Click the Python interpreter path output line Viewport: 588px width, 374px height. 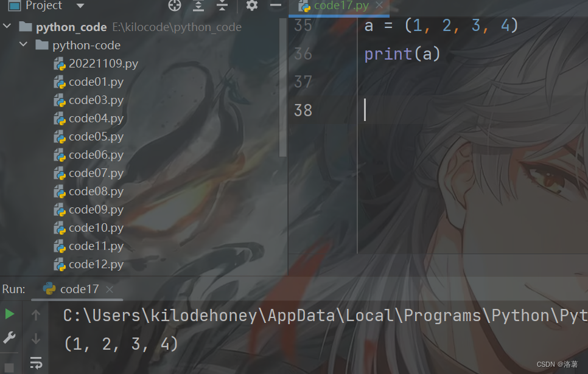(325, 316)
